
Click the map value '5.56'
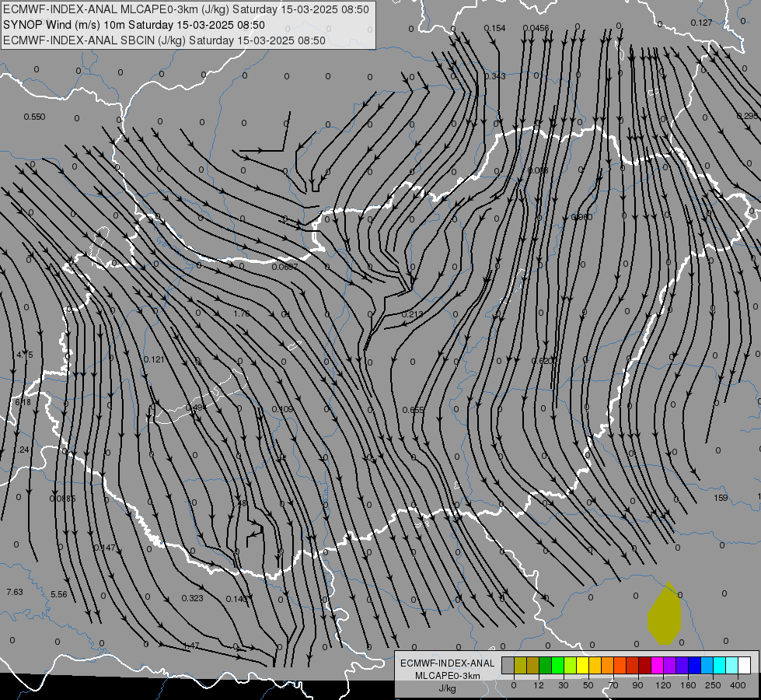click(x=59, y=594)
